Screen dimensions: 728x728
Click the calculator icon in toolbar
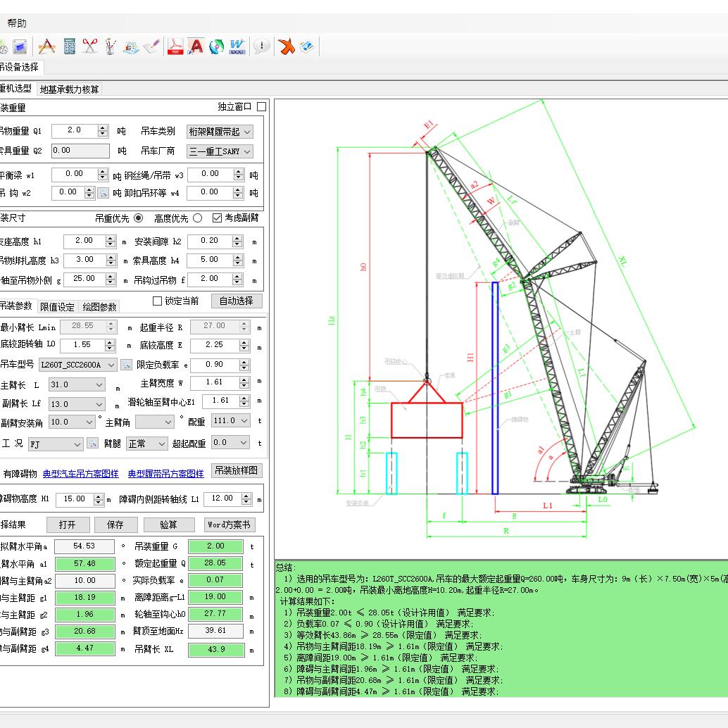[69, 46]
